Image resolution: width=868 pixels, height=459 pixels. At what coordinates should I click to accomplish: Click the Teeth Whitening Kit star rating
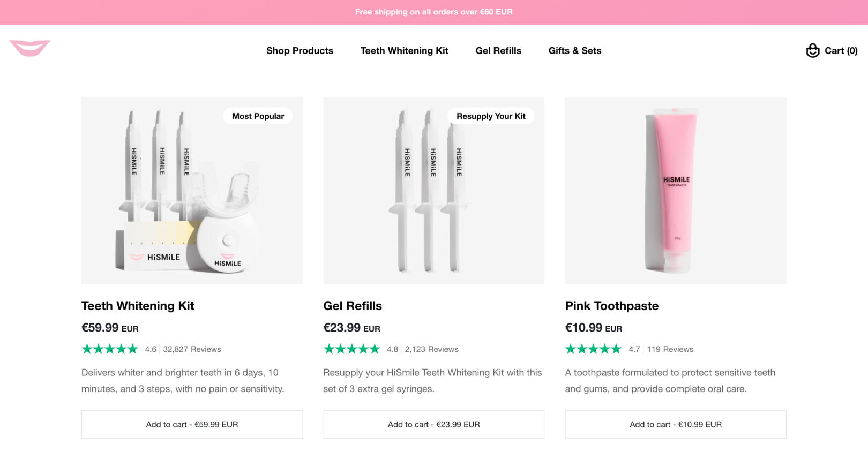click(x=109, y=349)
